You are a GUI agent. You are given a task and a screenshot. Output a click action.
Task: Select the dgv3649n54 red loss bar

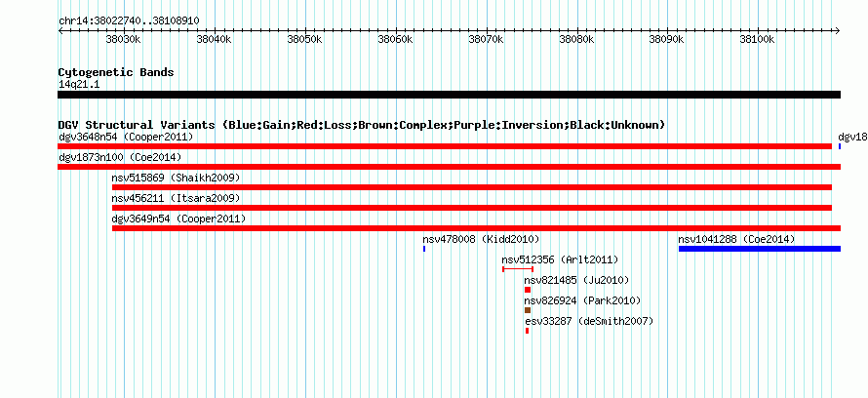(x=476, y=228)
